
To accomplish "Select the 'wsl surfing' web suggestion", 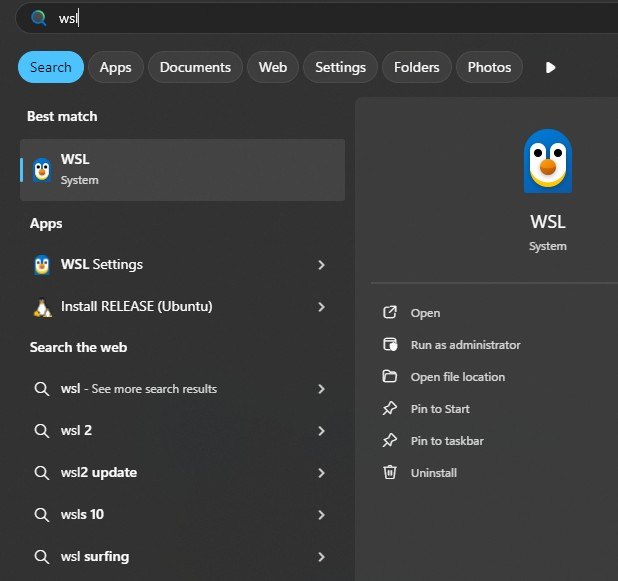I will (182, 557).
